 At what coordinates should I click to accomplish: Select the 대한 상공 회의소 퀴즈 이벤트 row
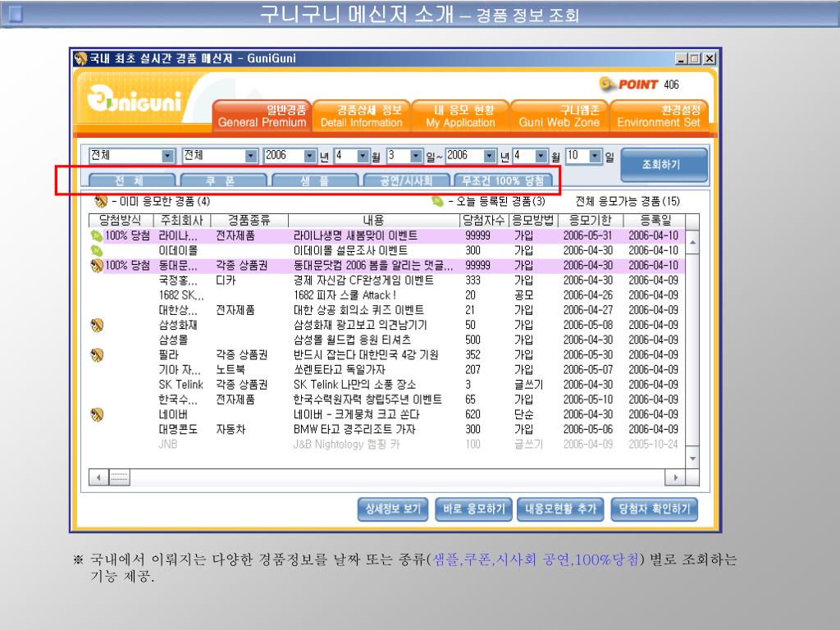[387, 310]
